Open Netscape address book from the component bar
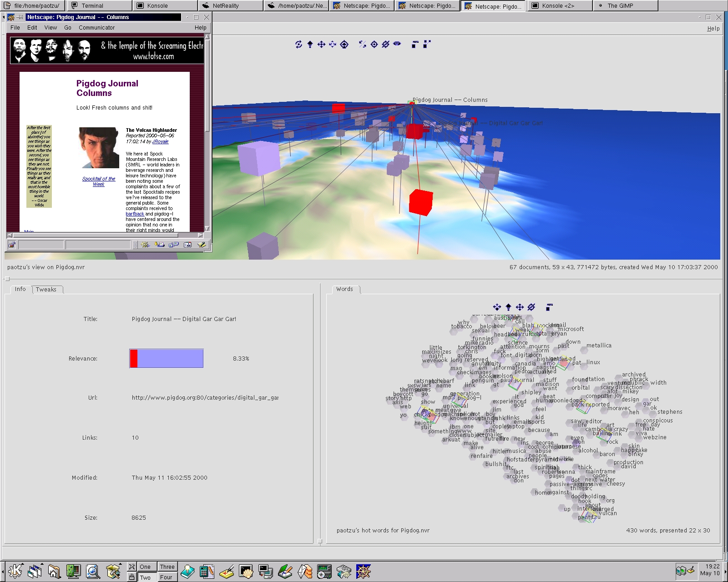The width and height of the screenshot is (728, 582). 187,245
